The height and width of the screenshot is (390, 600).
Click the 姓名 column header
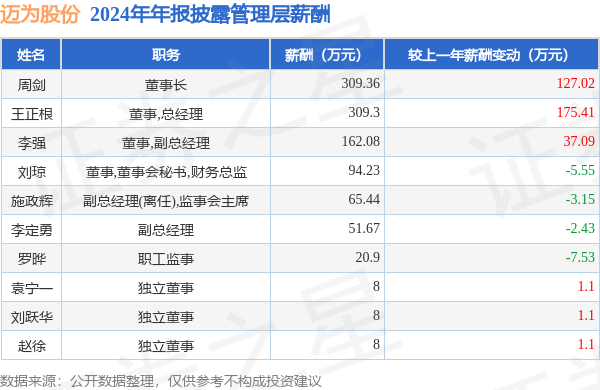31,55
